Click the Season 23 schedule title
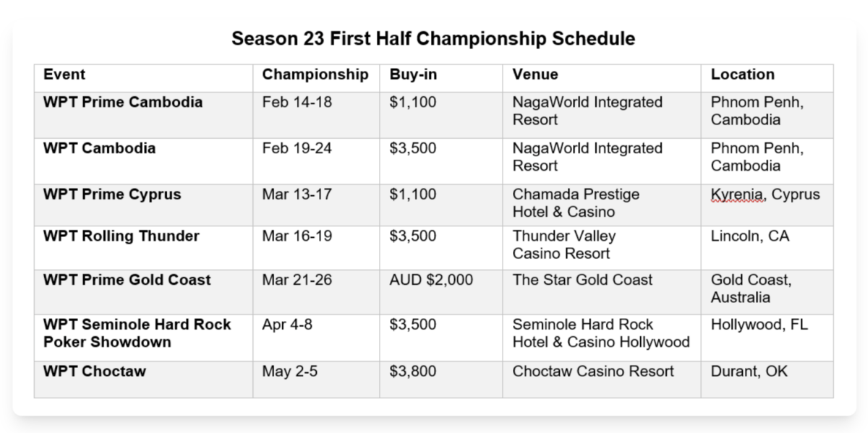 pos(433,38)
